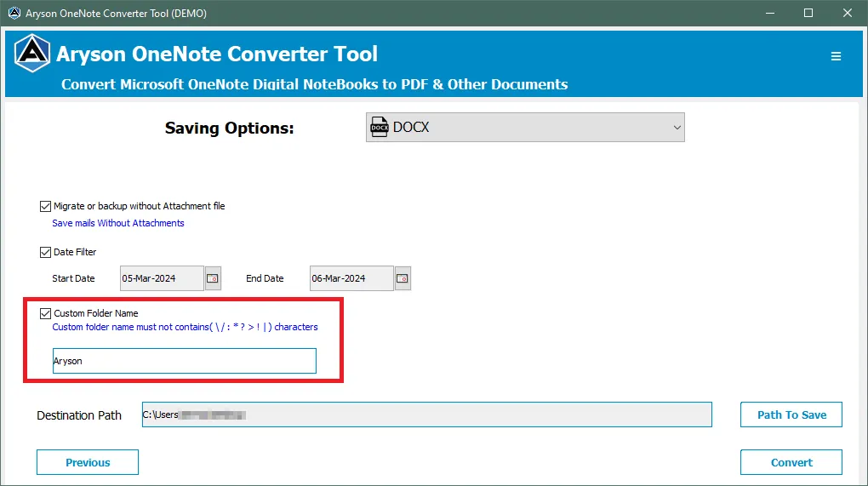Expand the Saving Options dropdown arrow
868x486 pixels.
pyautogui.click(x=677, y=128)
